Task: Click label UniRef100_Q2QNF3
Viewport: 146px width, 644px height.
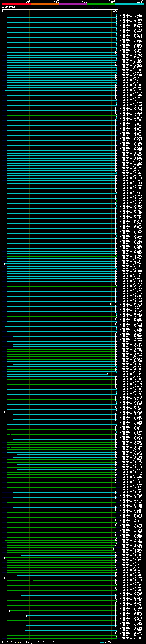Action: 131,42
